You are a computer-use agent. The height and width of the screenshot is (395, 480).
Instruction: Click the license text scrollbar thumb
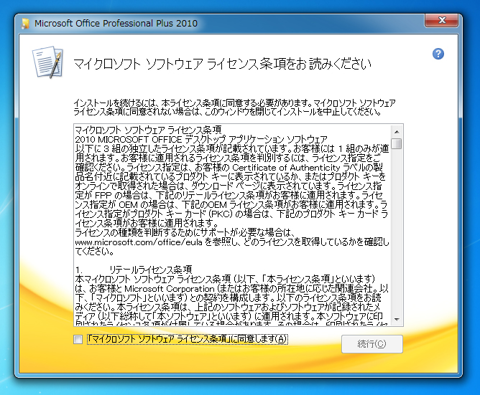(x=397, y=144)
